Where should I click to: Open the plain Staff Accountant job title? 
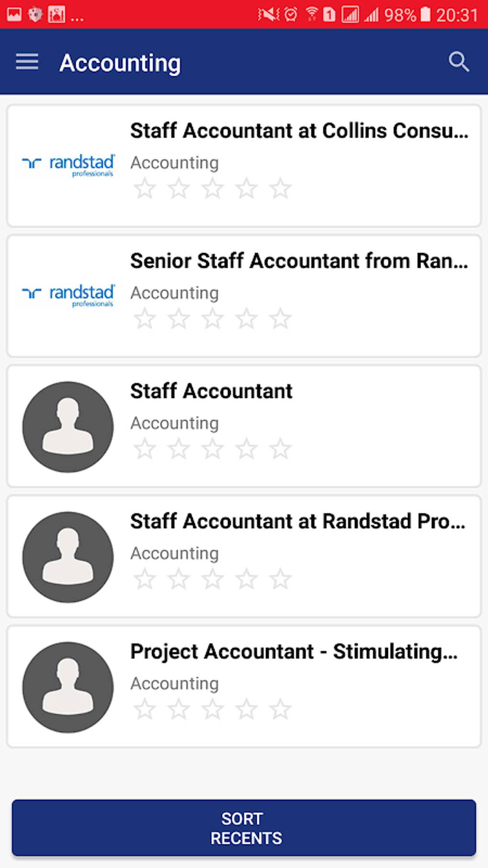[x=211, y=391]
